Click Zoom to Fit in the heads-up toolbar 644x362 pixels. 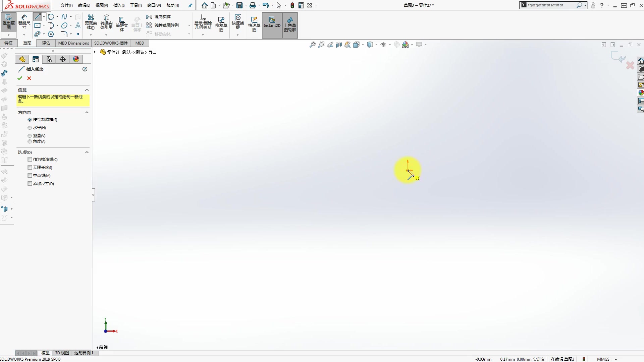click(312, 44)
